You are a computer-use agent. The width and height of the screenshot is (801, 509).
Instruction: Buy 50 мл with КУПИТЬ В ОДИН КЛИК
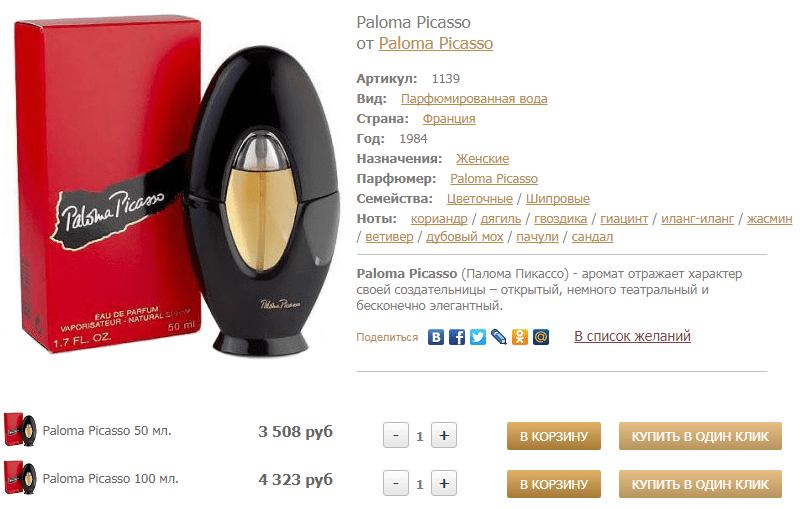(700, 436)
